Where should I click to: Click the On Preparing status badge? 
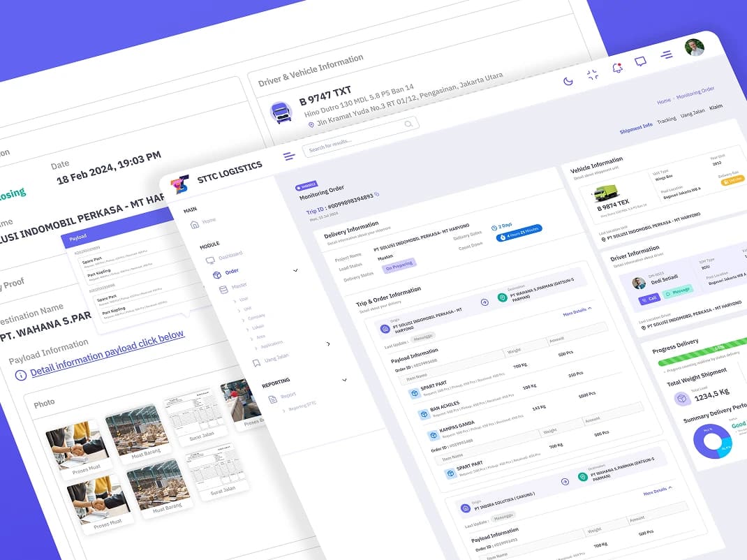[x=399, y=265]
